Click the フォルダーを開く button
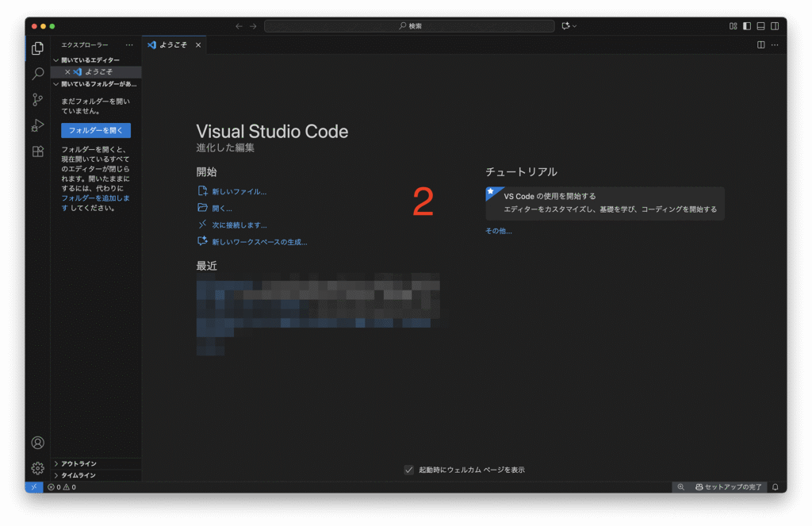The height and width of the screenshot is (526, 812). pyautogui.click(x=96, y=130)
